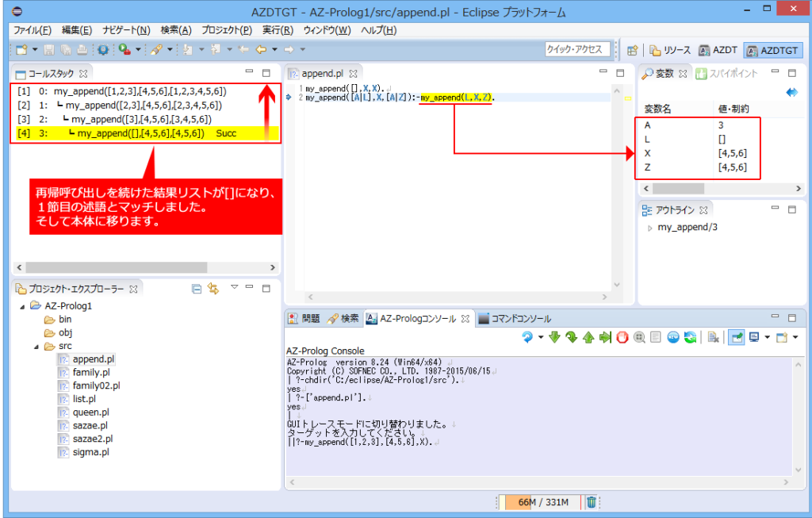Select the green Step Into arrow in the AZ-Prolog console
812x518 pixels.
pos(553,336)
